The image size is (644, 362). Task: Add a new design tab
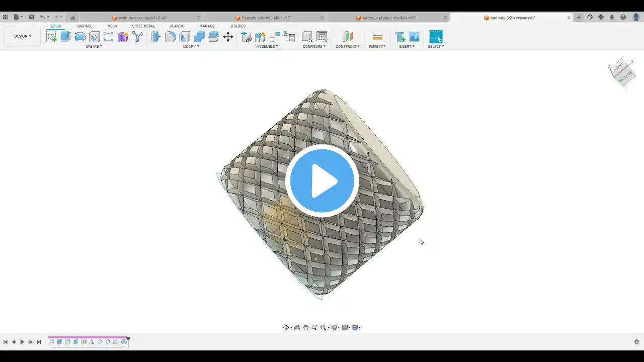coord(579,18)
